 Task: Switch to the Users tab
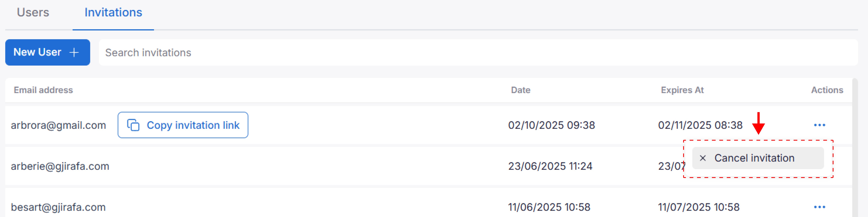[33, 12]
